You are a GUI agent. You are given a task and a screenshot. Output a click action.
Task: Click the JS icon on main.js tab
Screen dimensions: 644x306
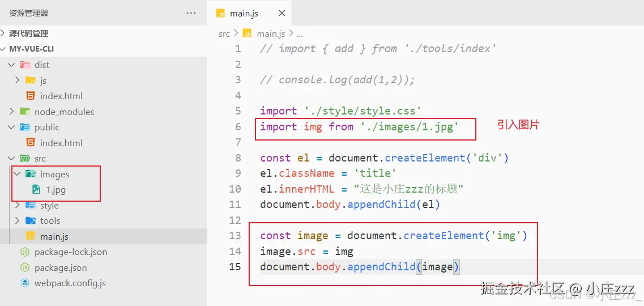pyautogui.click(x=220, y=14)
